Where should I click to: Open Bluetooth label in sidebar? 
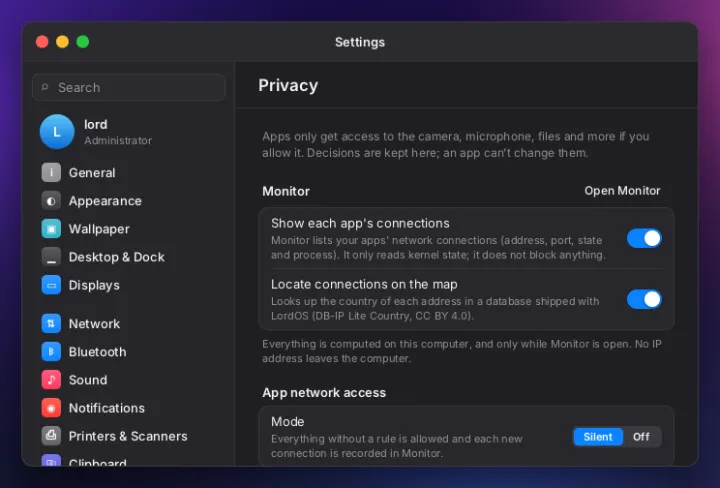click(97, 352)
